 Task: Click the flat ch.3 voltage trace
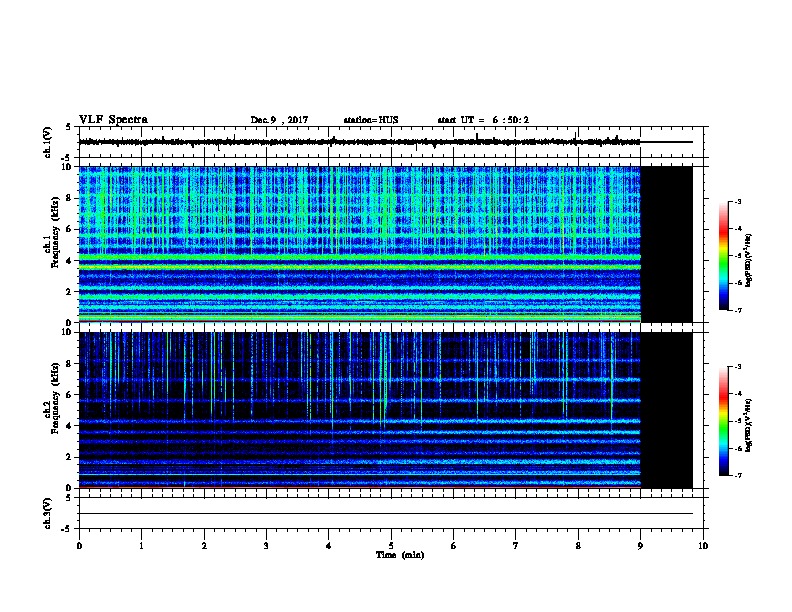point(386,514)
